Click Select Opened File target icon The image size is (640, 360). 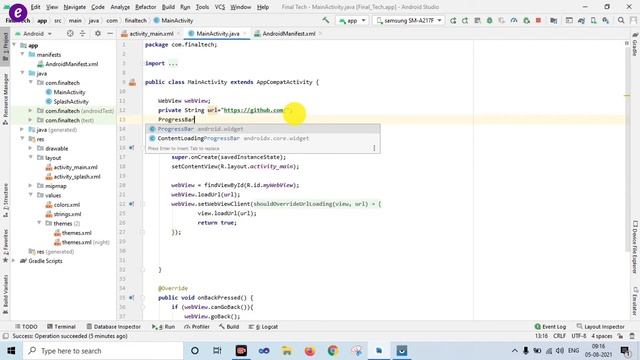70,33
